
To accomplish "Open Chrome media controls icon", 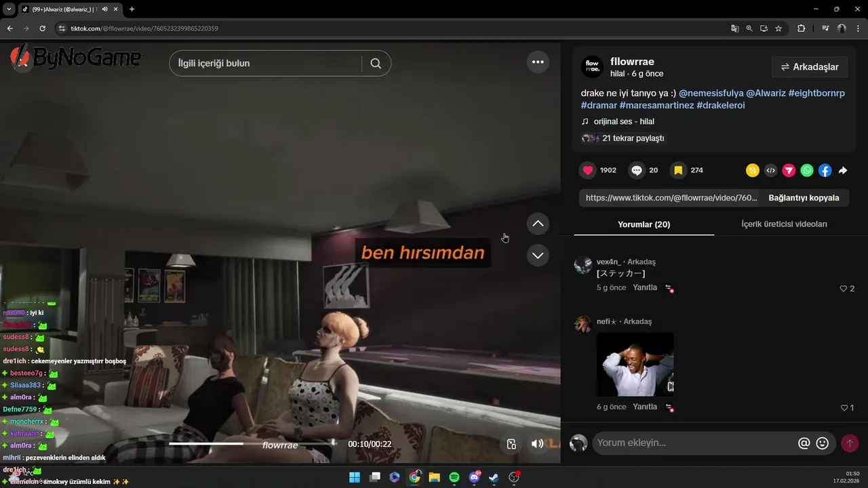I will pos(825,28).
